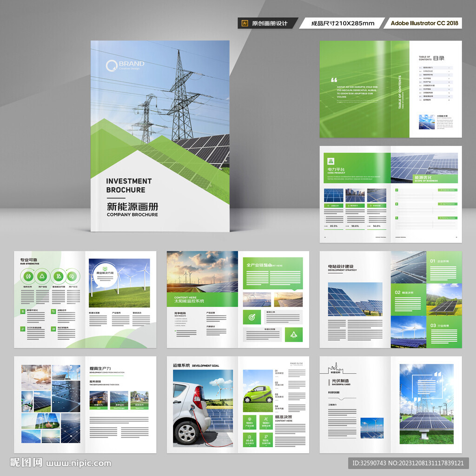Click the Adobe Illustrator CC 2018 label
The width and height of the screenshot is (476, 476).
(424, 23)
